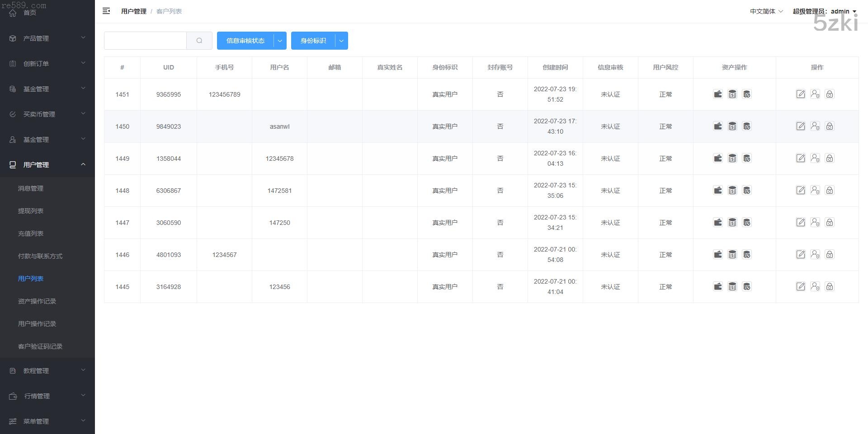The height and width of the screenshot is (434, 868).
Task: Click lock reset icon for row 1447
Action: [x=829, y=222]
